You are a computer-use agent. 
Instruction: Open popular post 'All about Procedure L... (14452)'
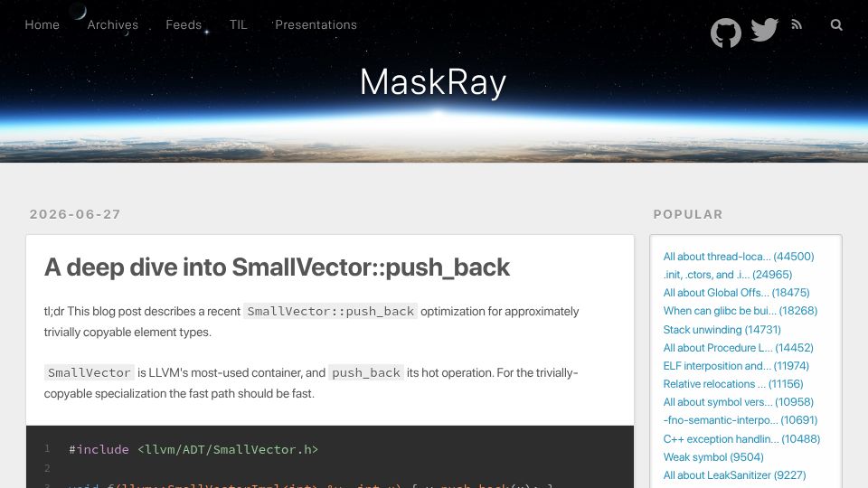tap(738, 348)
